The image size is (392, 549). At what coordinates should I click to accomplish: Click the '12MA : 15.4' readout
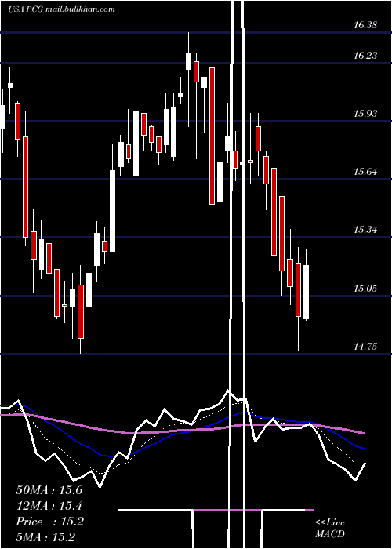point(49,506)
